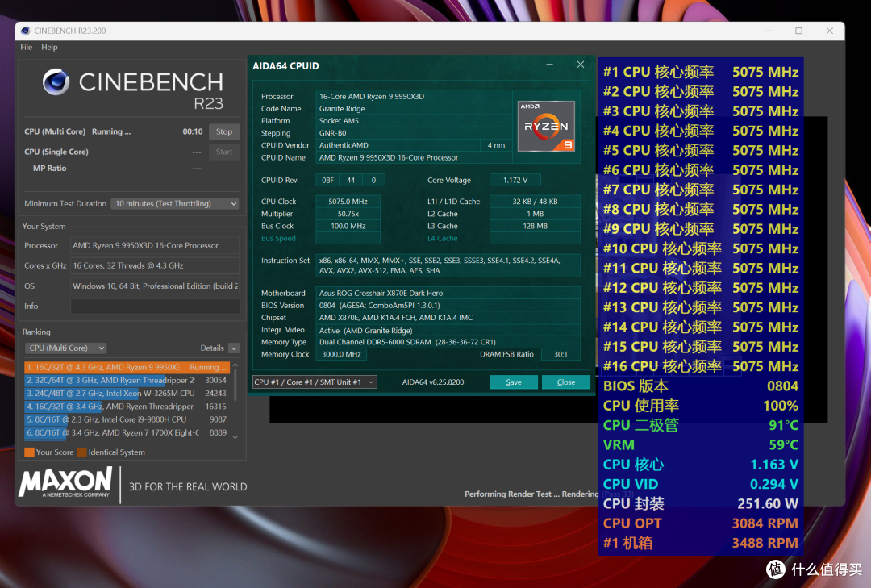
Task: Click the Cinebench app icon in title bar
Action: (25, 31)
